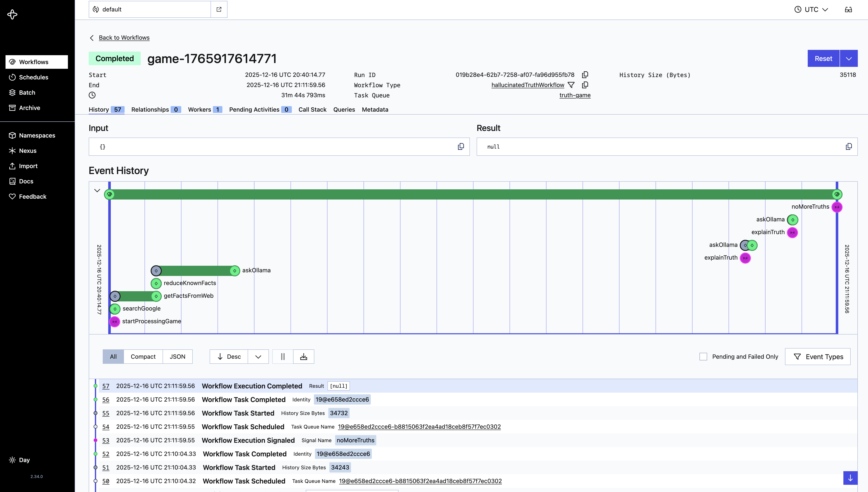Screen dimensions: 868x492
Task: Click the Reset button
Action: (823, 58)
